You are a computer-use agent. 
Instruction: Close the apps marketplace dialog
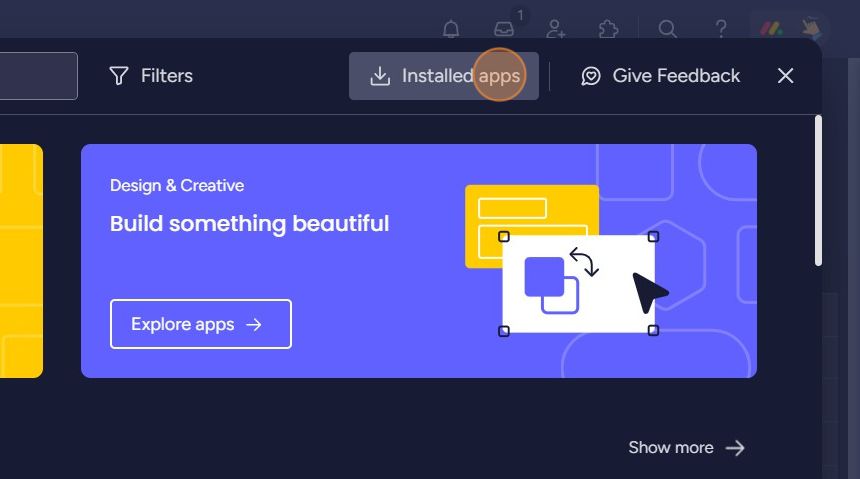pyautogui.click(x=785, y=76)
